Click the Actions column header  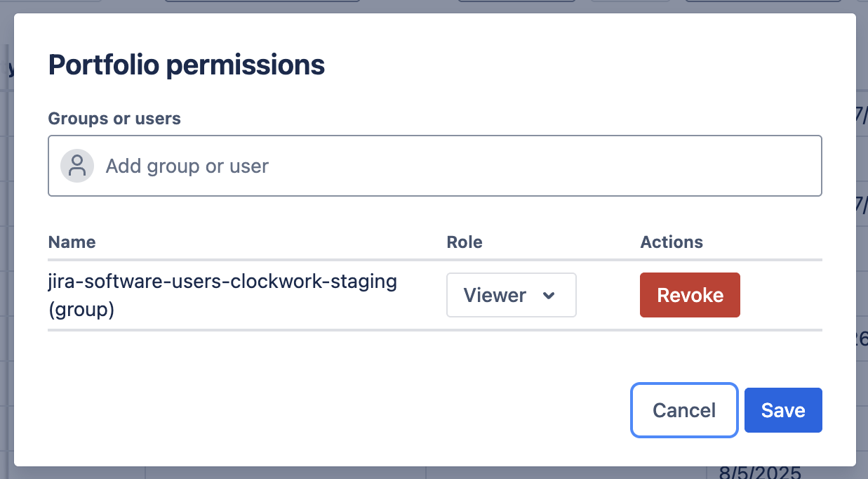[672, 242]
